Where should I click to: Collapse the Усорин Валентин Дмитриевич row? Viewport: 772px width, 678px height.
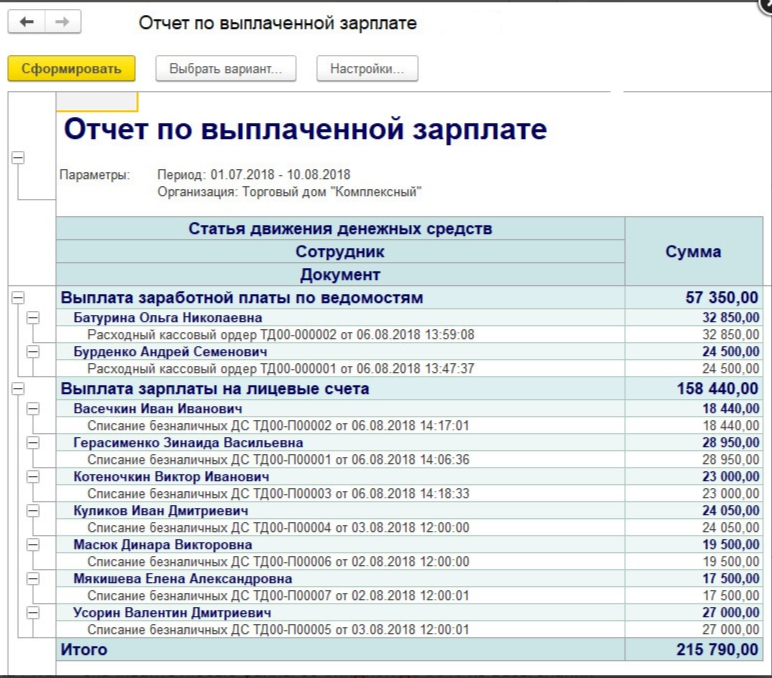coord(33,612)
